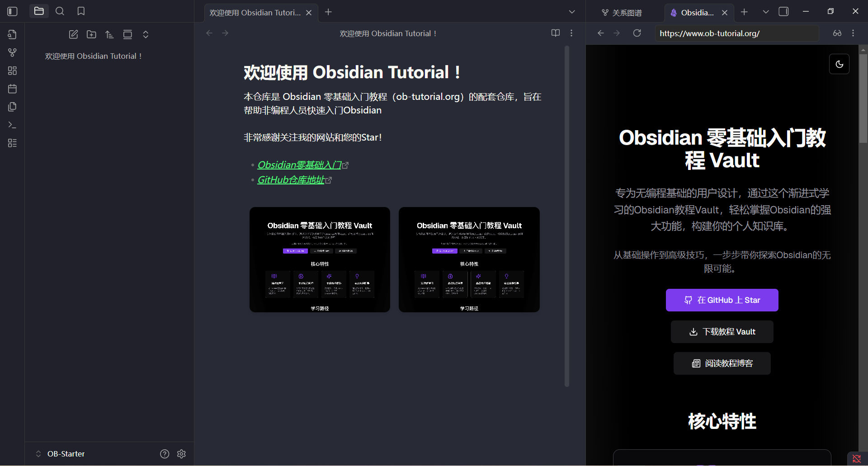Go back in the web viewer
This screenshot has height=466, width=868.
[x=600, y=33]
